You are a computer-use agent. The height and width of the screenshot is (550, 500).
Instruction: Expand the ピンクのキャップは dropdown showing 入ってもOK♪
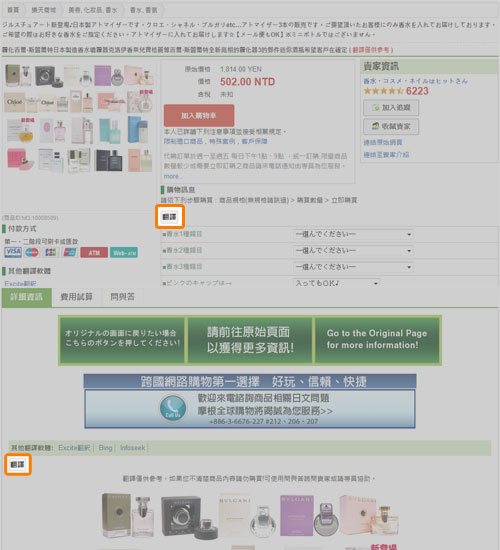(x=336, y=283)
